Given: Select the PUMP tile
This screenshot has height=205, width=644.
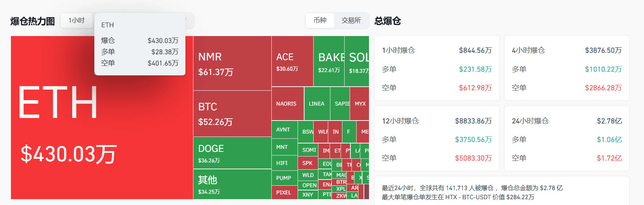Looking at the screenshot, I should pos(284,178).
